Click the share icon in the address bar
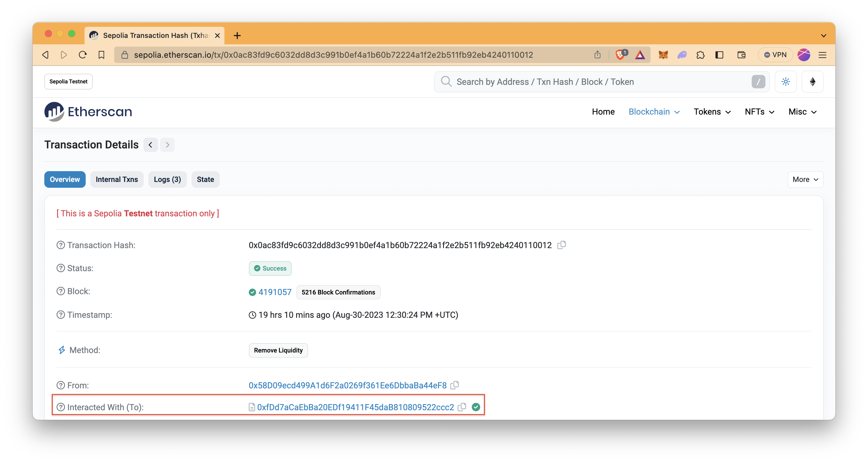868x463 pixels. coord(597,55)
